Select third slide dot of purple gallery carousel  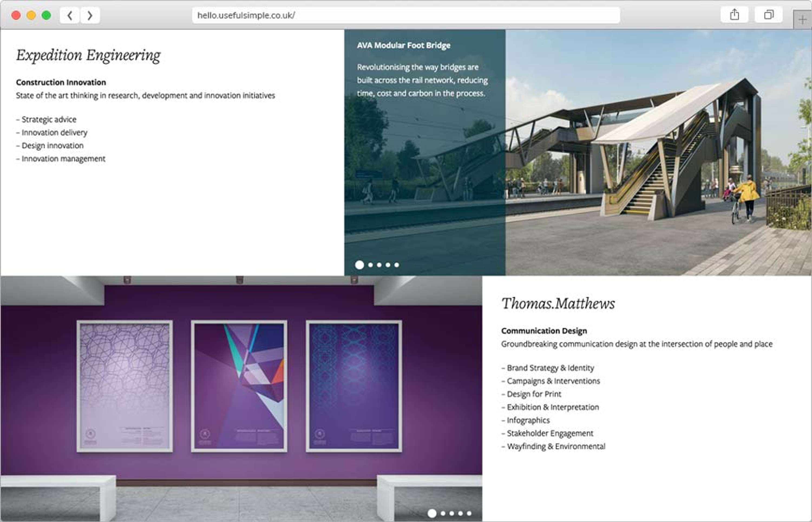tap(452, 514)
